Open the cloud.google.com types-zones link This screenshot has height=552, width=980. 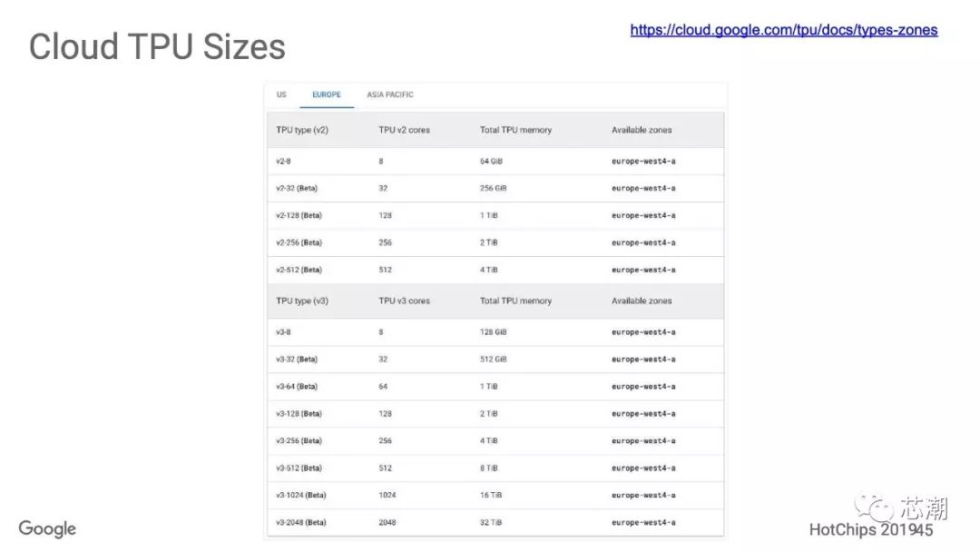[x=784, y=30]
